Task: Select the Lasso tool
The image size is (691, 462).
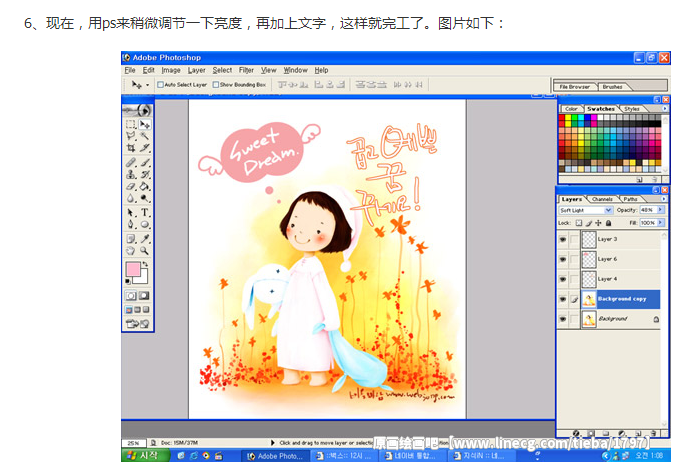Action: pyautogui.click(x=131, y=136)
